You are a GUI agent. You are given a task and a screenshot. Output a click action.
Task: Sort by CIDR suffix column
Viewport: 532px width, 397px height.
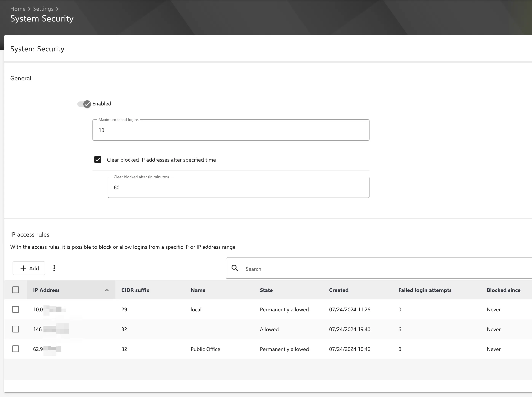coord(135,290)
